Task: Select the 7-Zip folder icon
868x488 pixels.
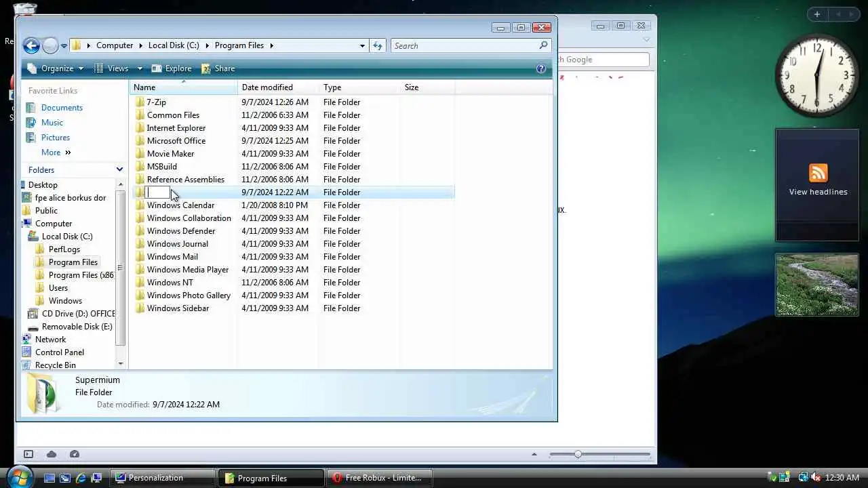Action: [x=140, y=102]
